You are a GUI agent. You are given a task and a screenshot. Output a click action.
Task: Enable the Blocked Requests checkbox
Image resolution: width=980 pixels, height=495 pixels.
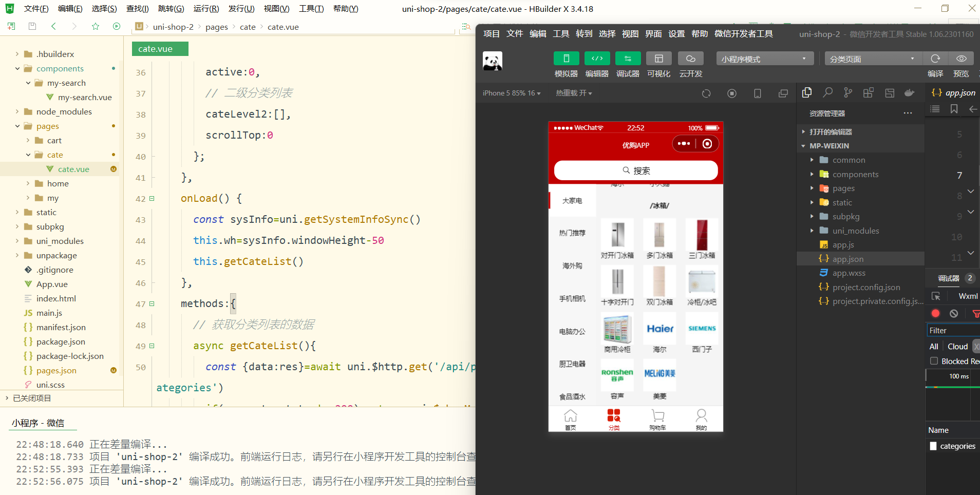(x=934, y=361)
